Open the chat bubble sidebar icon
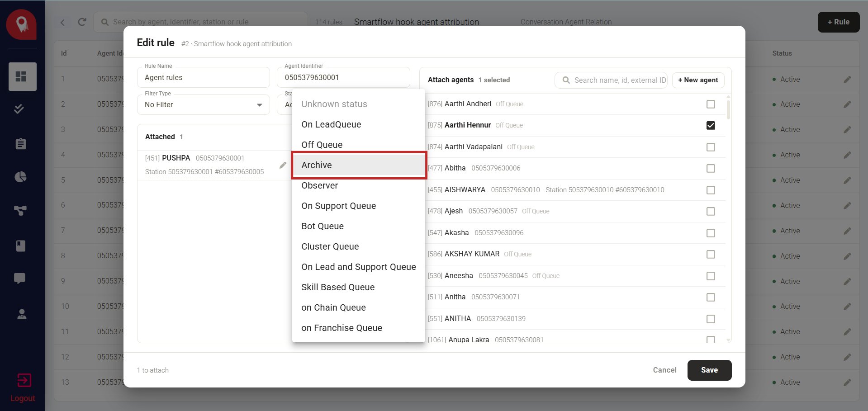Image resolution: width=868 pixels, height=411 pixels. [x=19, y=279]
